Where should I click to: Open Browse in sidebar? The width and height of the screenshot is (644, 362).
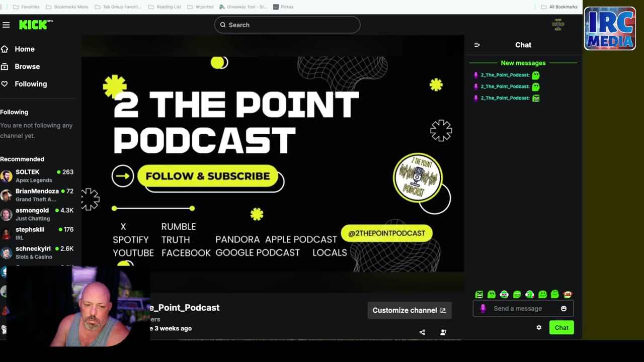tap(21, 66)
